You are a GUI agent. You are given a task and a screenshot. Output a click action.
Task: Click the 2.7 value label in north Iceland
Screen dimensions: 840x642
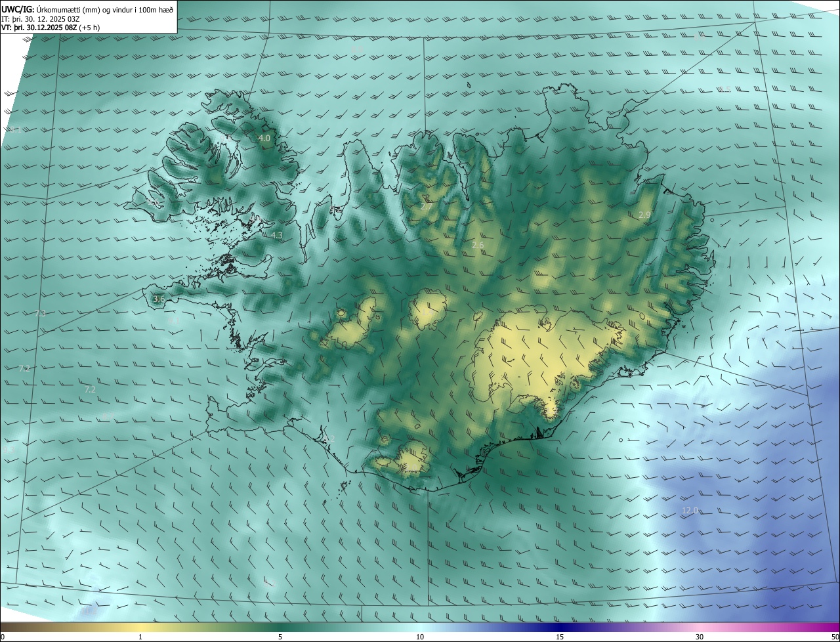pos(427,206)
